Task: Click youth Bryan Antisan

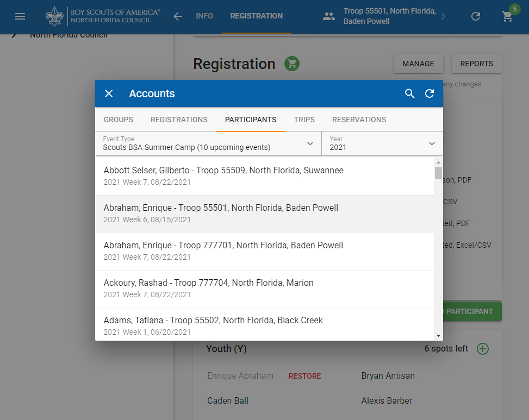Action: [x=388, y=375]
